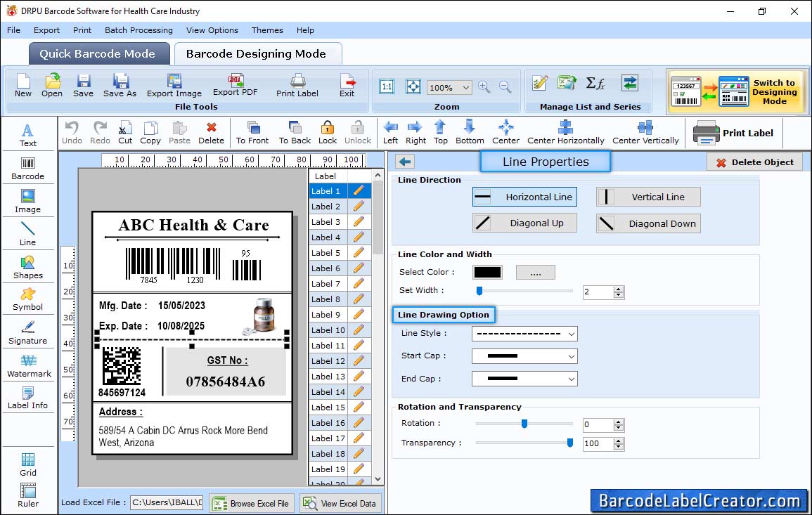812x515 pixels.
Task: Open the View Options menu
Action: (x=212, y=30)
